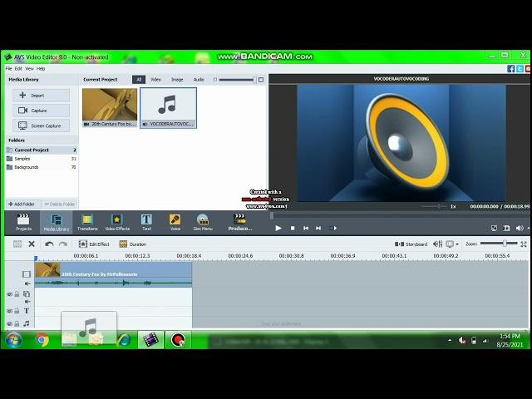This screenshot has height=399, width=532.
Task: Click the undo arrow in timeline toolbar
Action: pos(49,244)
